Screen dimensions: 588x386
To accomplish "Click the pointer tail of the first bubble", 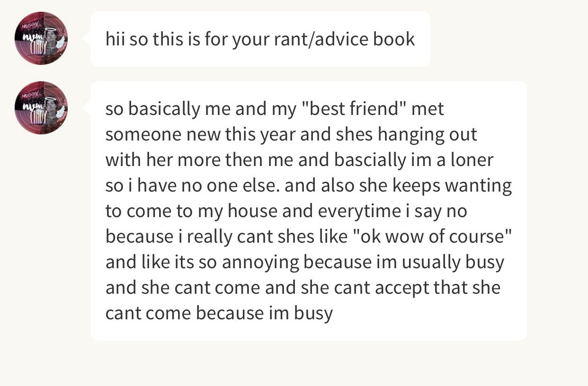I will 87,39.
